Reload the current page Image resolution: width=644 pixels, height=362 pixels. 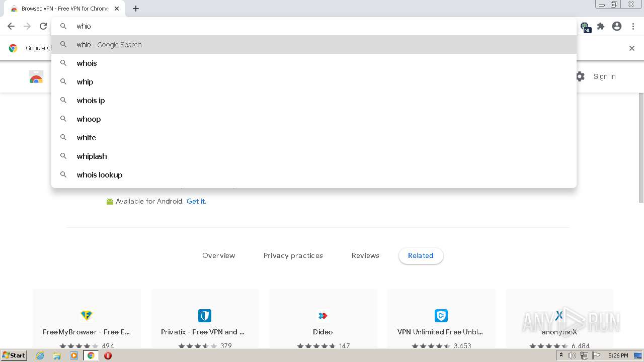43,26
